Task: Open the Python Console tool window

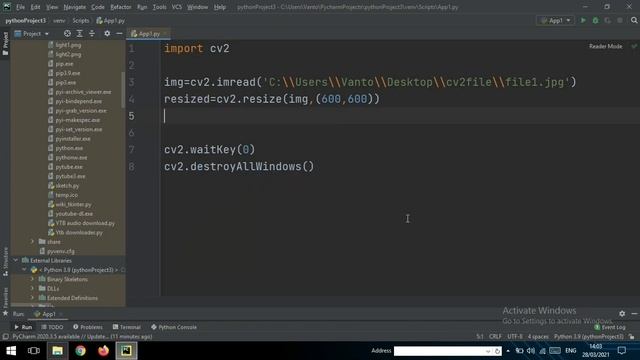Action: coord(174,327)
